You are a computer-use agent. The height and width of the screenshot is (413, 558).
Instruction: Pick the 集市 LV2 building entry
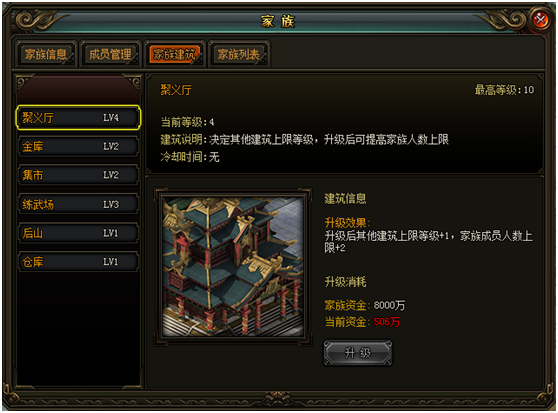tap(78, 175)
